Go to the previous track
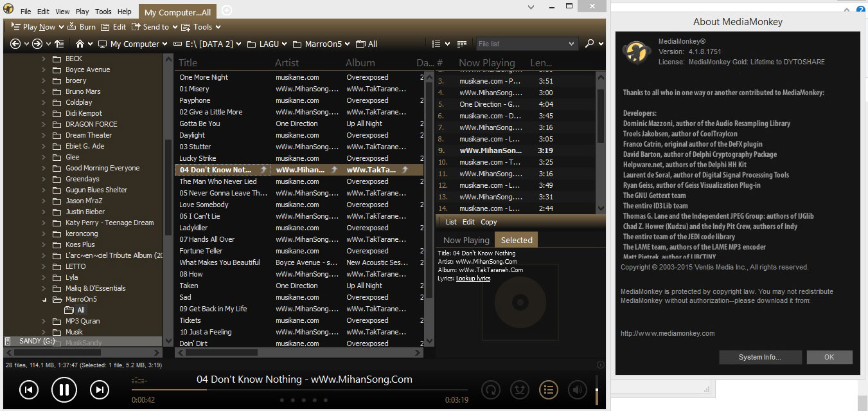The height and width of the screenshot is (411, 868). (28, 389)
